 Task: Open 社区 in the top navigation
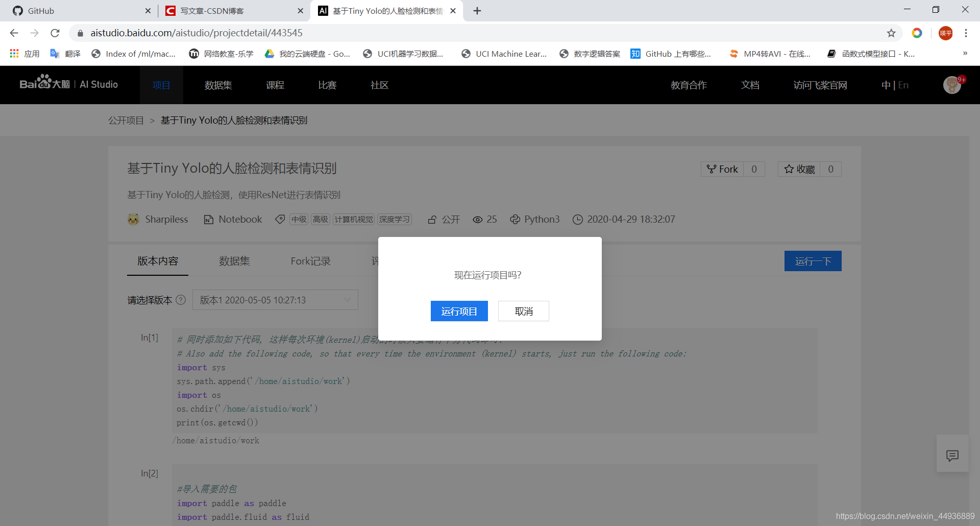[379, 85]
